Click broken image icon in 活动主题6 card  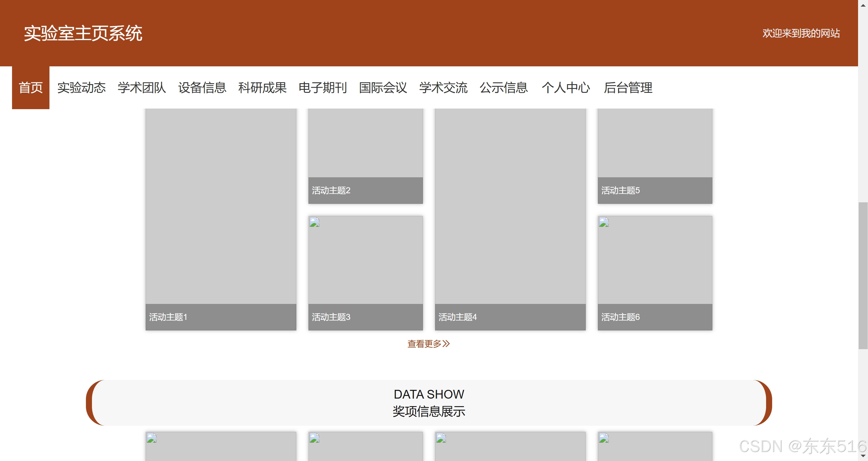pos(604,223)
